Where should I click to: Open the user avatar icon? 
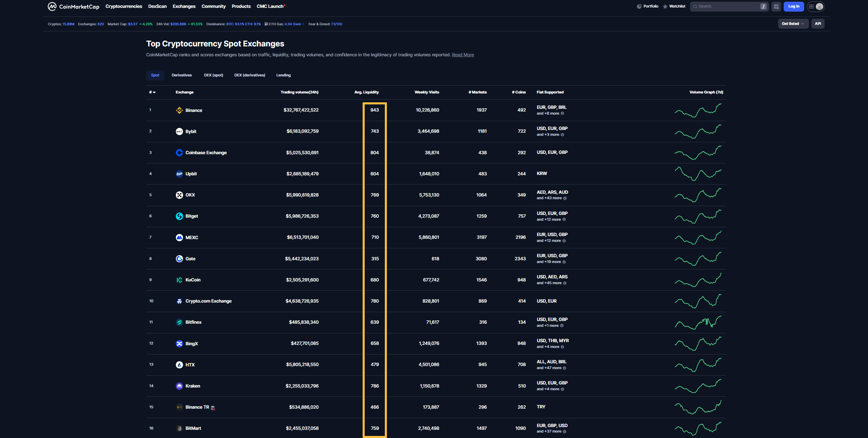(x=820, y=6)
